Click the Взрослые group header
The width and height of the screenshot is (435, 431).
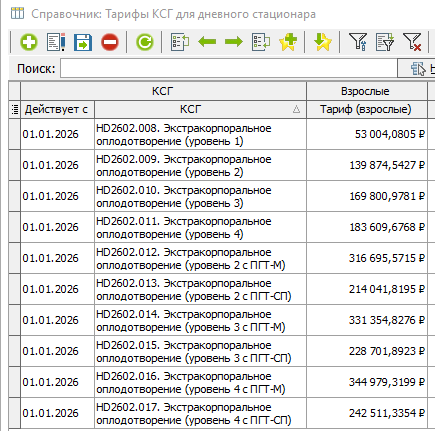pyautogui.click(x=366, y=91)
